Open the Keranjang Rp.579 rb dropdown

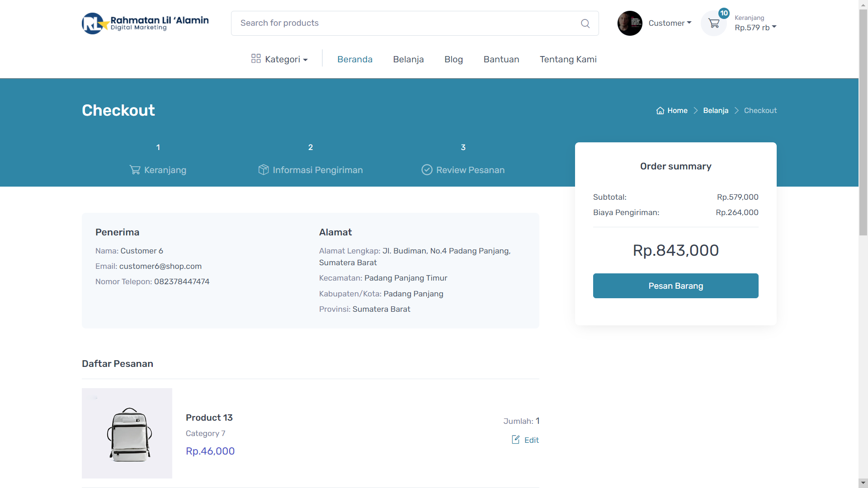pyautogui.click(x=755, y=28)
